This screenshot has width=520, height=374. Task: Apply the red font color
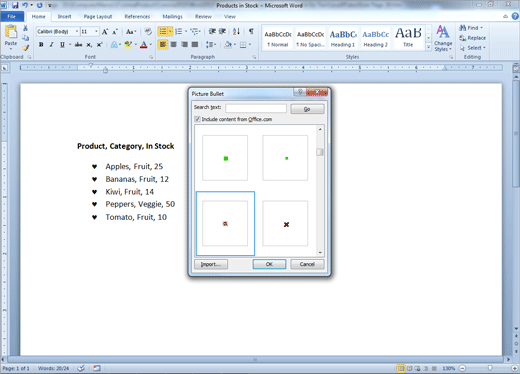point(144,45)
